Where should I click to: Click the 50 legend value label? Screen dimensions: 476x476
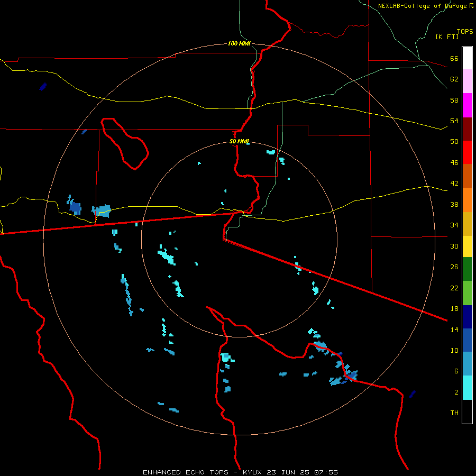(454, 141)
